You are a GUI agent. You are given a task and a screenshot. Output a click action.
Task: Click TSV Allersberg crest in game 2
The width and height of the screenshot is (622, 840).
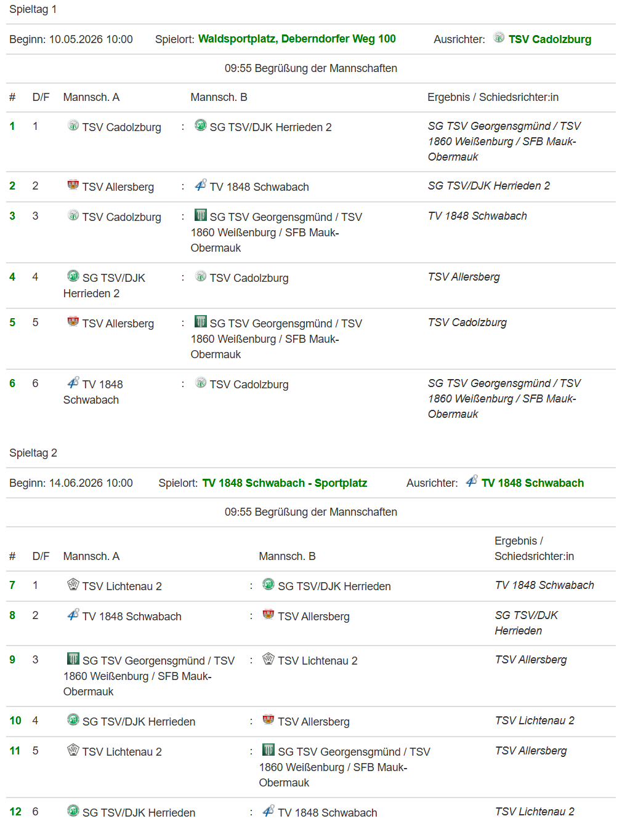tap(73, 185)
